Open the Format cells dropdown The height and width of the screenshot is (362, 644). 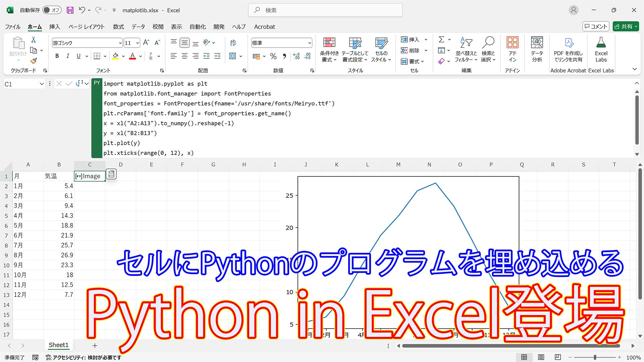coord(412,61)
